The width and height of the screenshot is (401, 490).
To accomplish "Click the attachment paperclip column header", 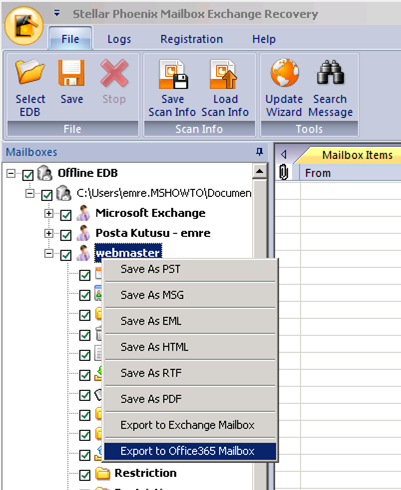I will pos(284,173).
